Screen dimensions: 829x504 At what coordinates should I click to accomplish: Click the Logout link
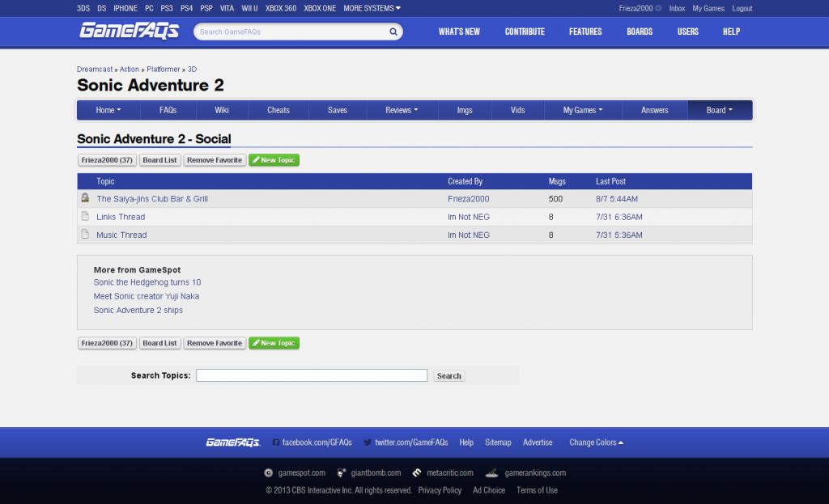[742, 8]
